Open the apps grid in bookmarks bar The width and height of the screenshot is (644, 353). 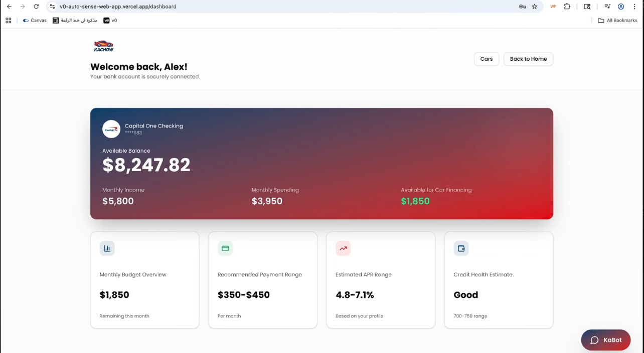coord(8,21)
